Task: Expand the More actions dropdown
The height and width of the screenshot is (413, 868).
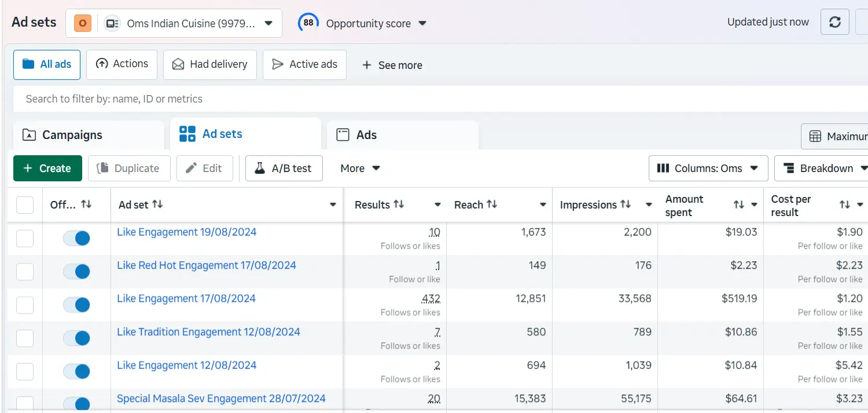Action: click(x=359, y=168)
